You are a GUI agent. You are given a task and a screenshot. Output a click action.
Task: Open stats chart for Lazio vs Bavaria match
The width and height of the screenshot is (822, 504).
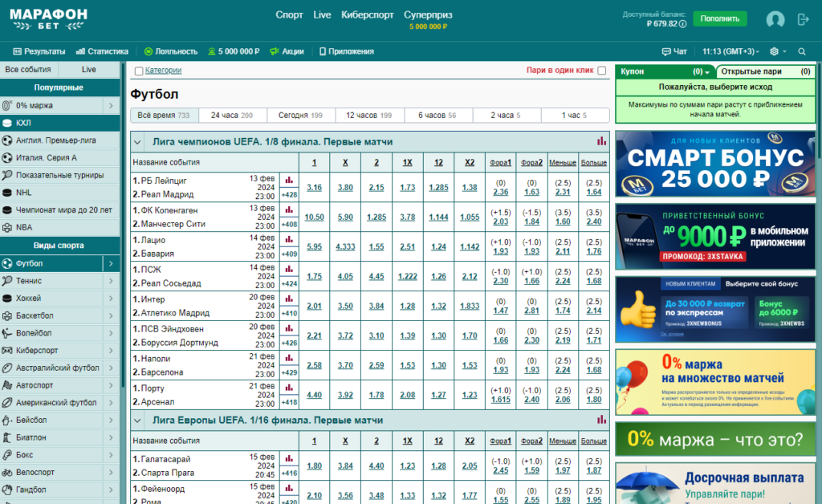click(x=289, y=239)
